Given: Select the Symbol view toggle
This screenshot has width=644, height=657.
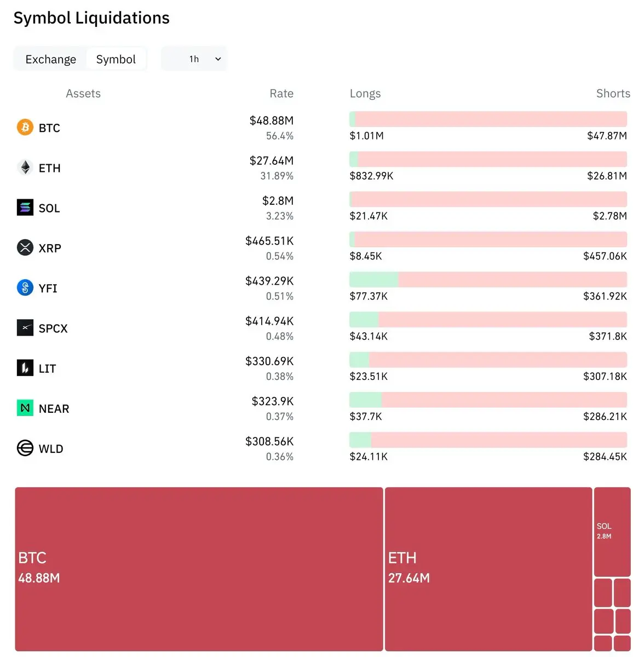Looking at the screenshot, I should (116, 59).
